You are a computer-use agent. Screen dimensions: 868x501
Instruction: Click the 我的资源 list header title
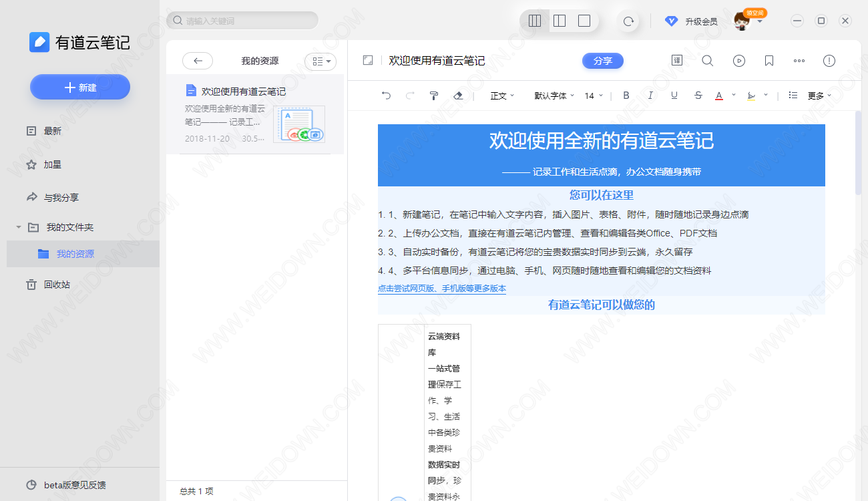(x=260, y=61)
